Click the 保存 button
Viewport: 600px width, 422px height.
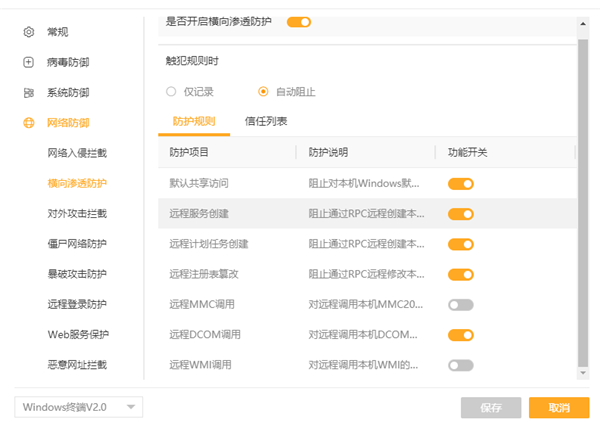(x=490, y=407)
